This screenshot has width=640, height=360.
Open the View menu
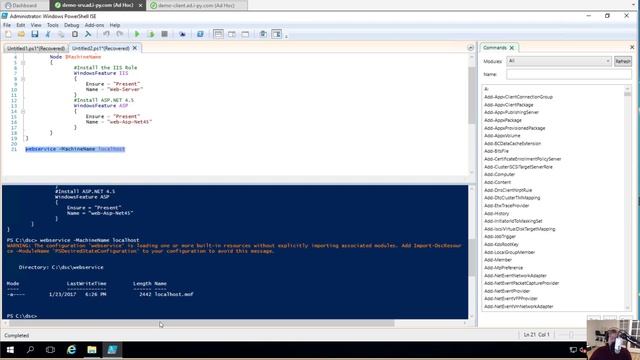(36, 25)
